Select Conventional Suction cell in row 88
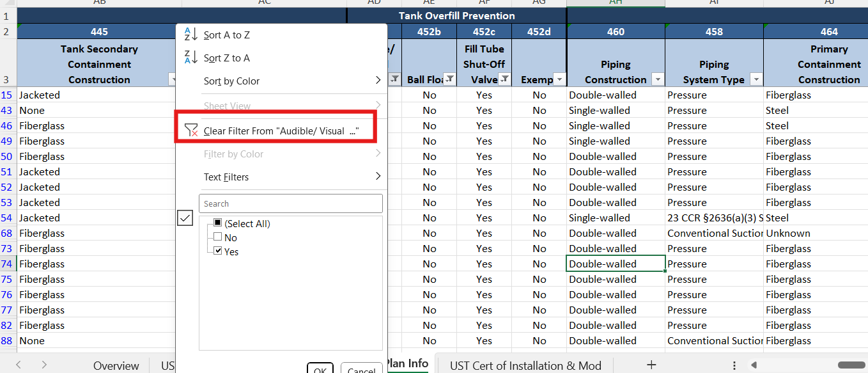Viewport: 868px width, 373px height. (714, 340)
